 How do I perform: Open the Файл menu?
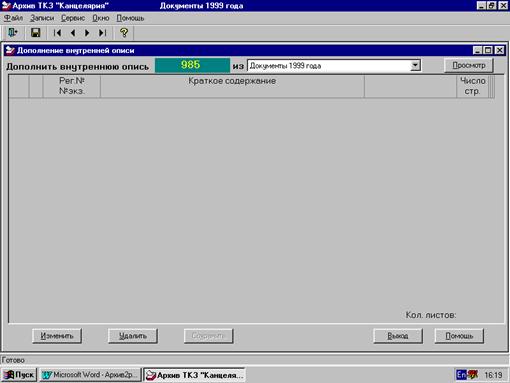point(13,18)
